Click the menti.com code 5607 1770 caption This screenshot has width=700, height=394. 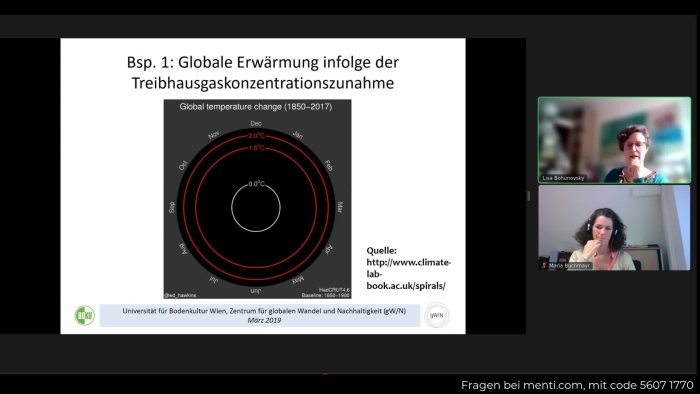[577, 385]
